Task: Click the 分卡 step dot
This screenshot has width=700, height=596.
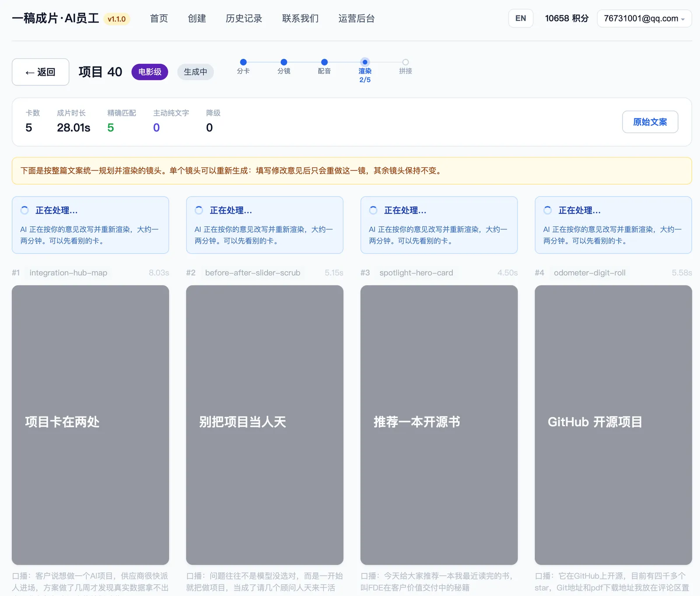Action: coord(243,62)
